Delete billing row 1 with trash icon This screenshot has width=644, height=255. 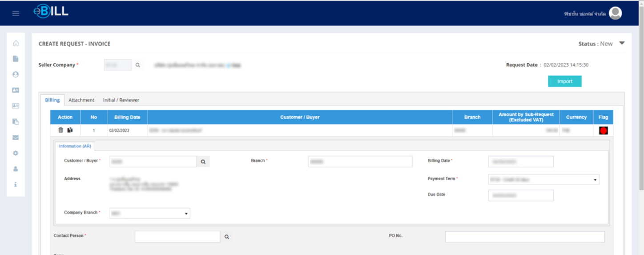coord(61,130)
